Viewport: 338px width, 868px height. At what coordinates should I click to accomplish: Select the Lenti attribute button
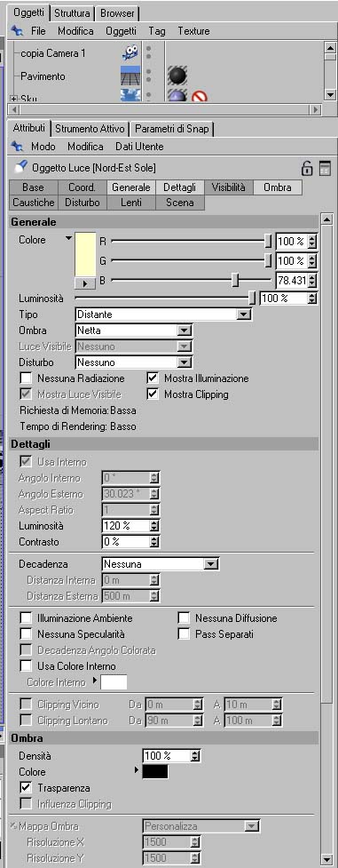(x=131, y=203)
